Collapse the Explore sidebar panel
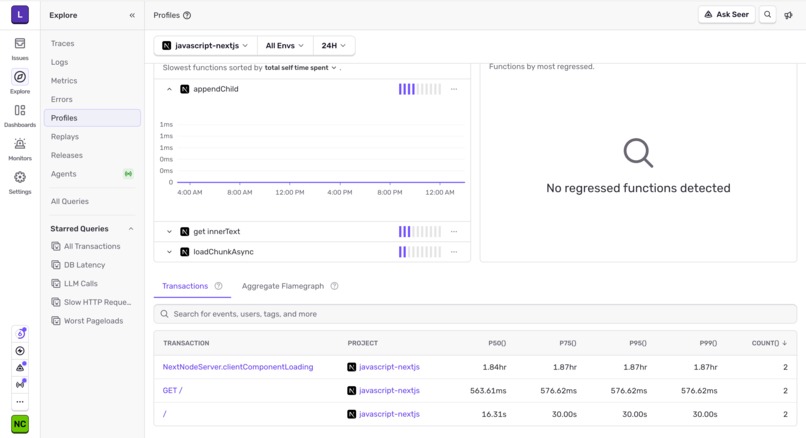Screen dimensions: 806x438 pos(132,15)
